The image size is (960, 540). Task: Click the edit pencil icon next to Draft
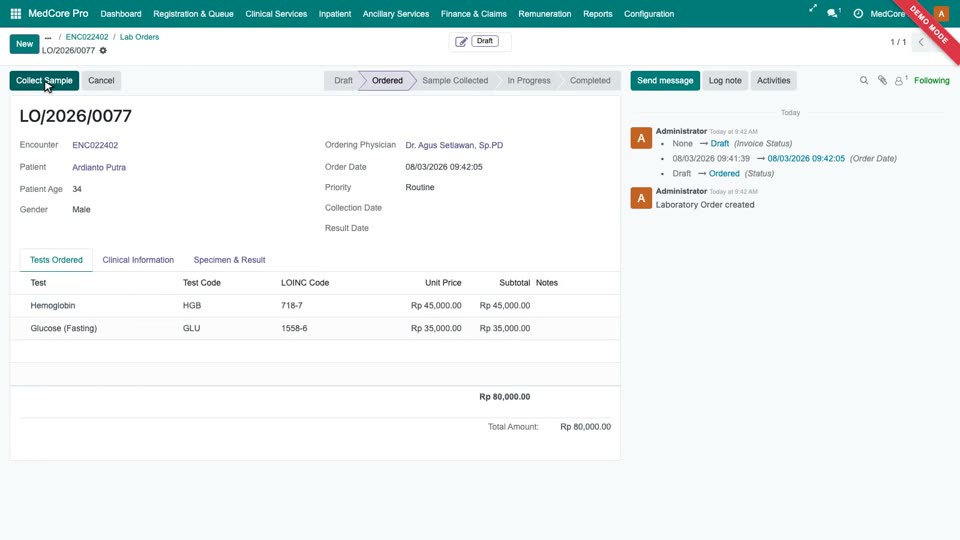pos(461,42)
